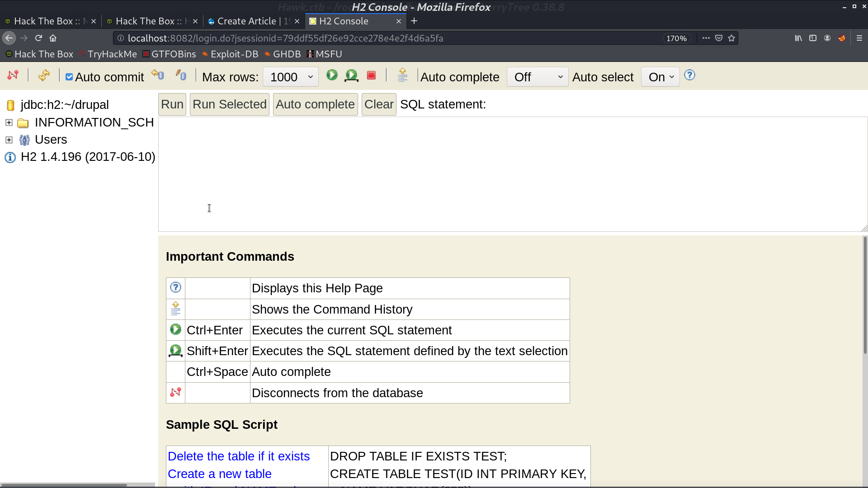Select jdbc:h2:~/drupal database node
Image resolution: width=868 pixels, height=488 pixels.
(65, 105)
